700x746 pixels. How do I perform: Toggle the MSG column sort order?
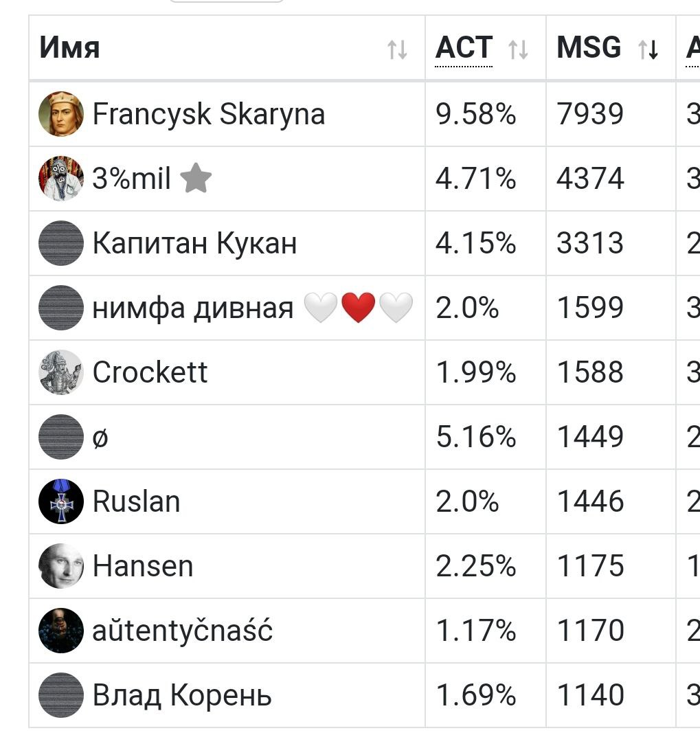pyautogui.click(x=648, y=49)
